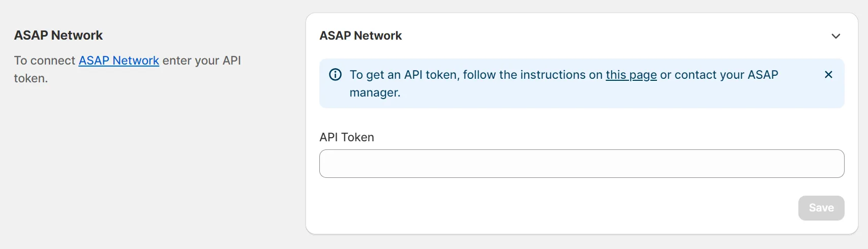The height and width of the screenshot is (249, 868).
Task: Click the word "manager." in the banner
Action: pyautogui.click(x=375, y=92)
